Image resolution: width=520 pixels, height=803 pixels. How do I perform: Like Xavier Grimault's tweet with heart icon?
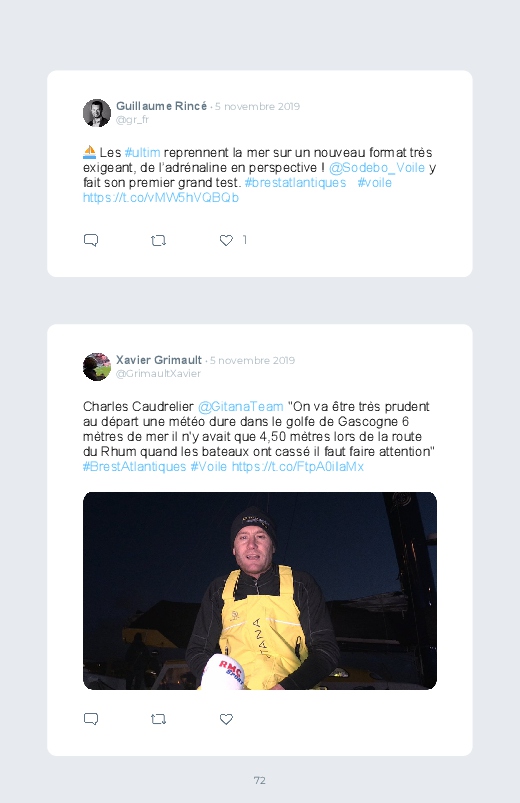[x=226, y=719]
